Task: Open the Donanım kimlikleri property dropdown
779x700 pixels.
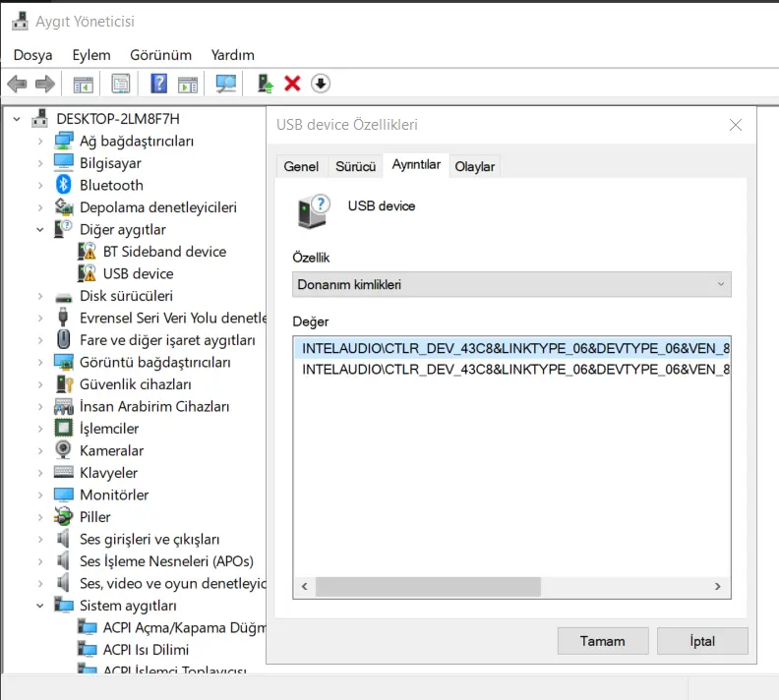Action: [511, 284]
